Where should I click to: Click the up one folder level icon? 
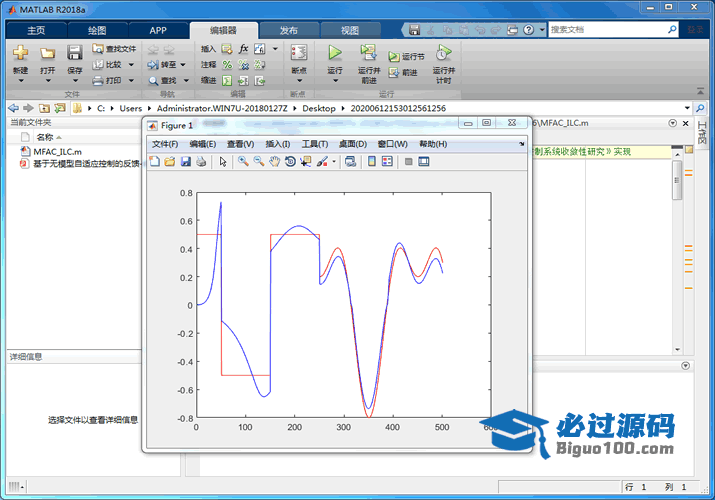tap(44, 108)
